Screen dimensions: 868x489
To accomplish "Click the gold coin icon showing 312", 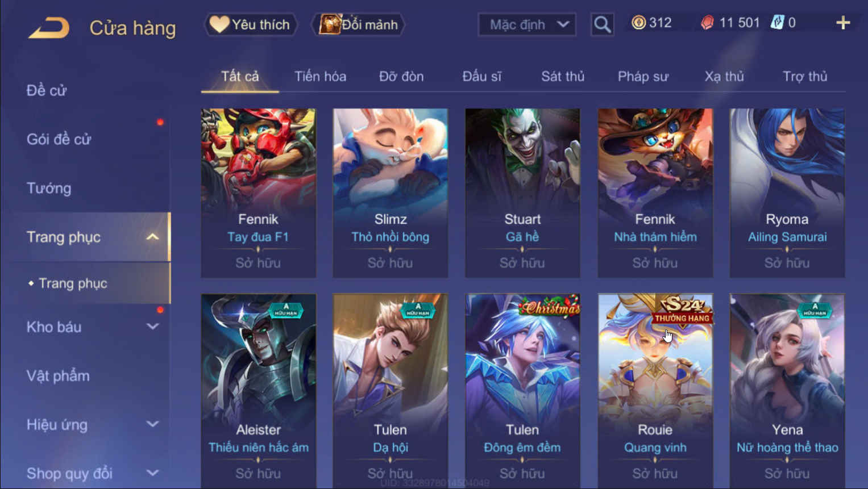I will click(x=638, y=23).
